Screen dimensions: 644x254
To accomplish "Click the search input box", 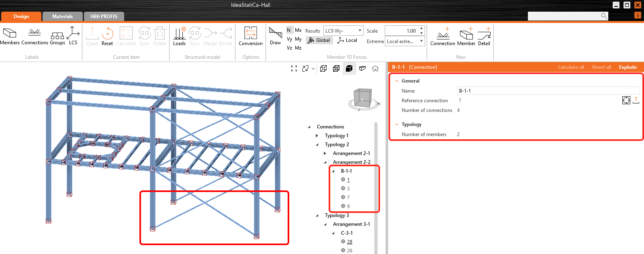I will [x=564, y=16].
